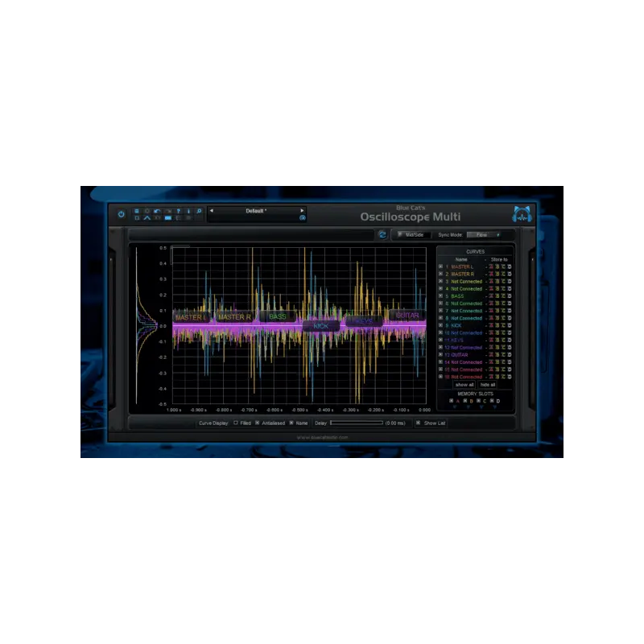Store MASTER L curve to slot A
The height and width of the screenshot is (644, 644).
491,266
